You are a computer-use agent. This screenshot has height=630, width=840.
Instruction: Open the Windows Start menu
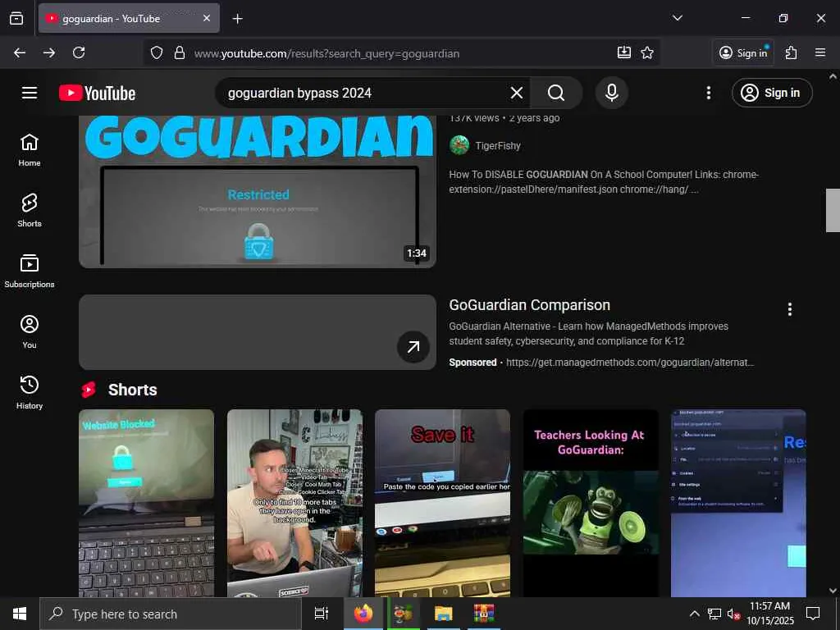coord(20,614)
